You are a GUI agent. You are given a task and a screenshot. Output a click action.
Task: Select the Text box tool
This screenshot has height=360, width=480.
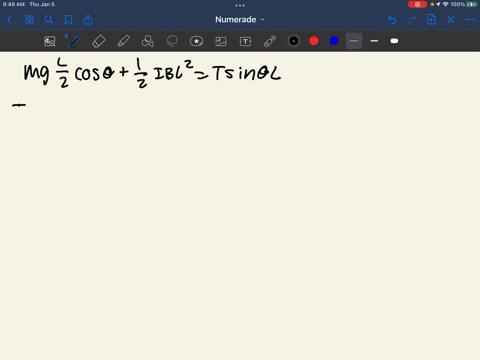(x=245, y=41)
